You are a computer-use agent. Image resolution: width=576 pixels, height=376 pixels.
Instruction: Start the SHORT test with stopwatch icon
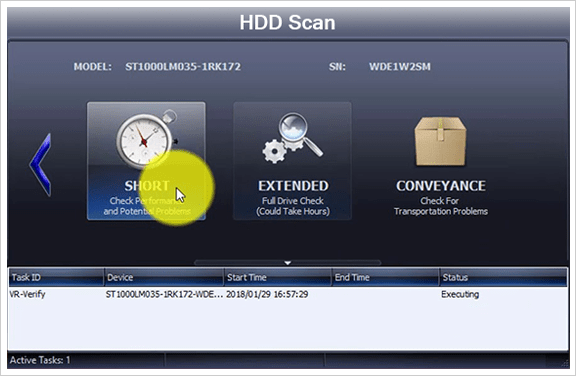click(146, 161)
